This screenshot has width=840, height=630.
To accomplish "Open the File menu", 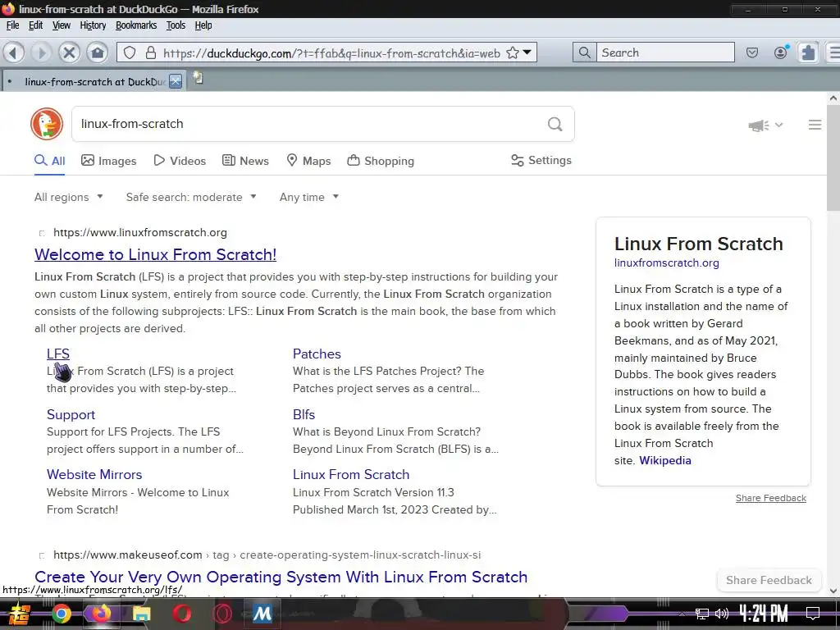I will 12,25.
